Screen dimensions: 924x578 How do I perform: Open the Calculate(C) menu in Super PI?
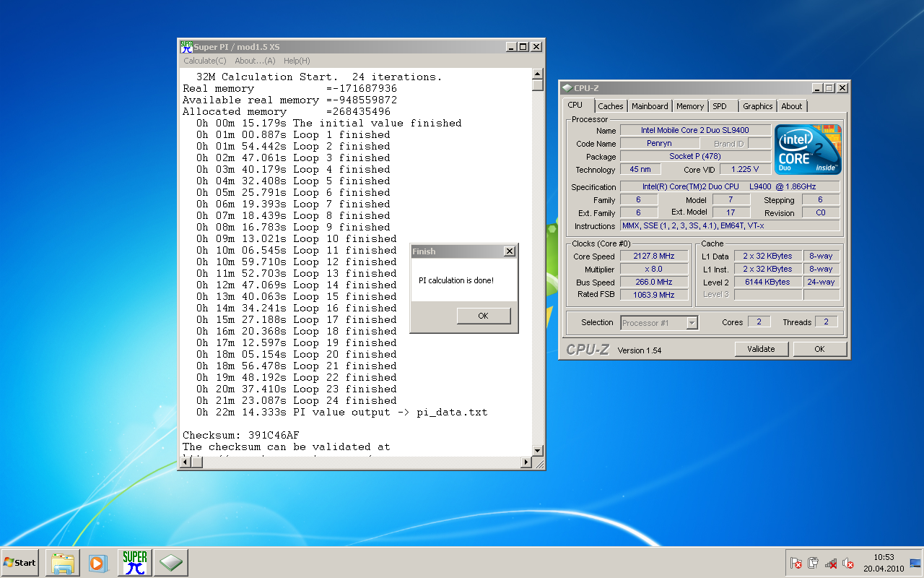pyautogui.click(x=205, y=61)
